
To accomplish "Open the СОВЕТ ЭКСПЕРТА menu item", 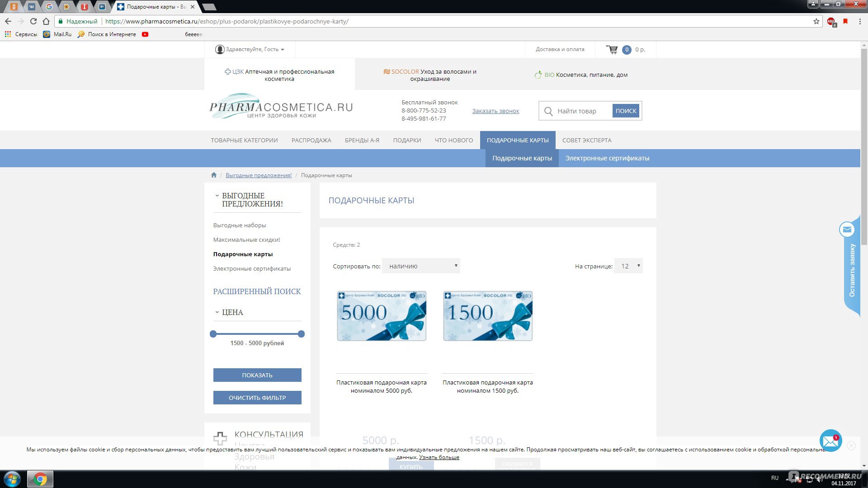I will [x=587, y=140].
